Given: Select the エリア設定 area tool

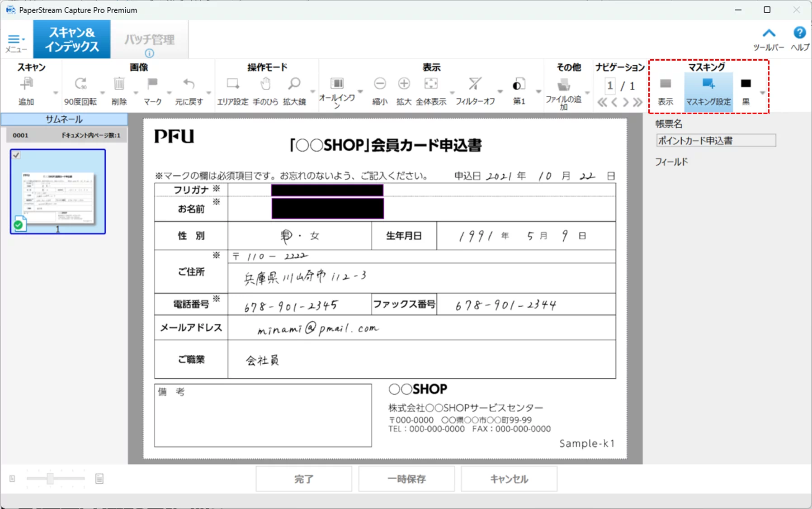Looking at the screenshot, I should 233,84.
